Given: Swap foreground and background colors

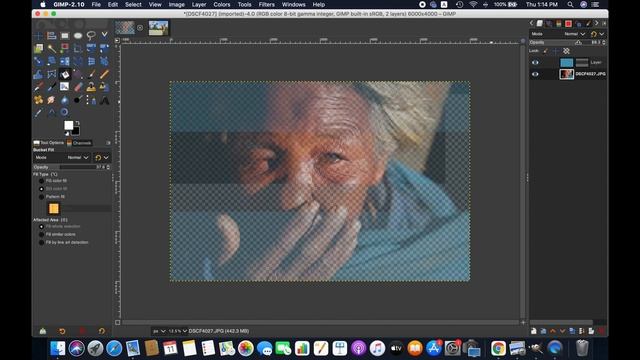Looking at the screenshot, I should 78,123.
